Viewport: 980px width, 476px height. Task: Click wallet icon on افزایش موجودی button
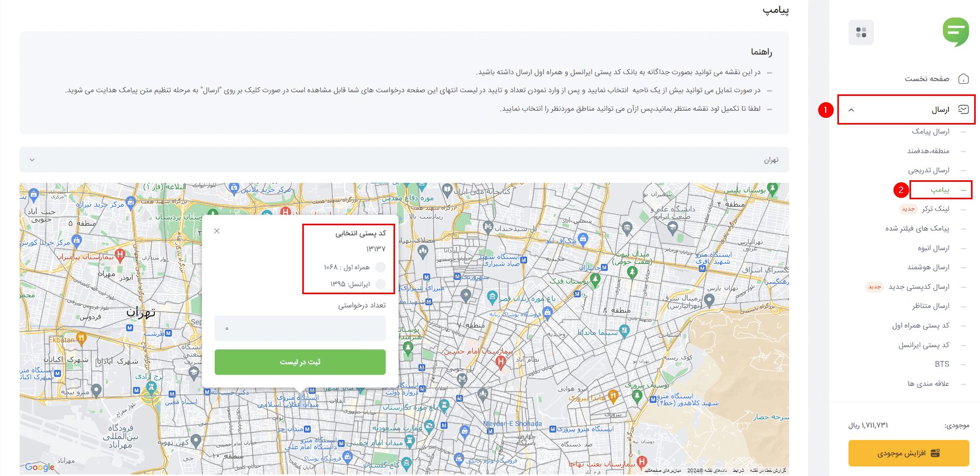click(935, 453)
